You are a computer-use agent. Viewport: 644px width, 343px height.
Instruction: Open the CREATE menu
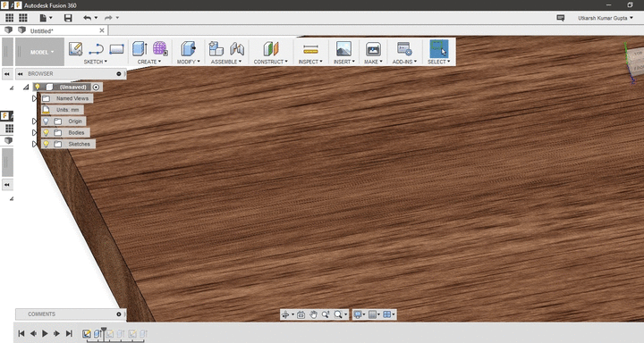(x=149, y=62)
